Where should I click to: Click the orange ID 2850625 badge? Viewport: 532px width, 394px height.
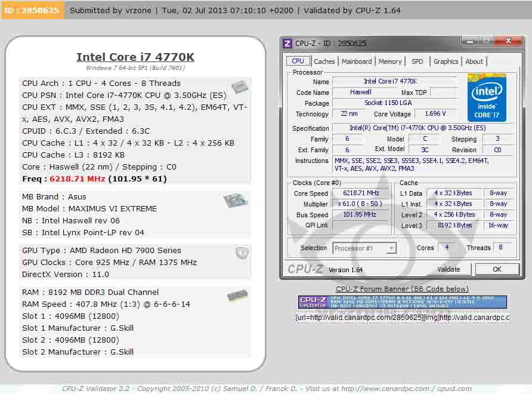tap(32, 10)
